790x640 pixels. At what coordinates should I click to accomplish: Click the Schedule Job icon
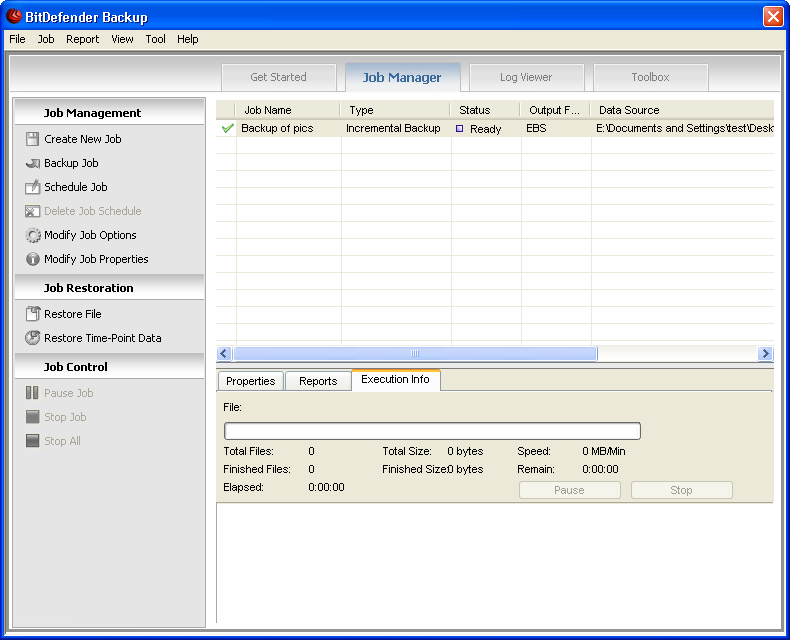coord(32,187)
